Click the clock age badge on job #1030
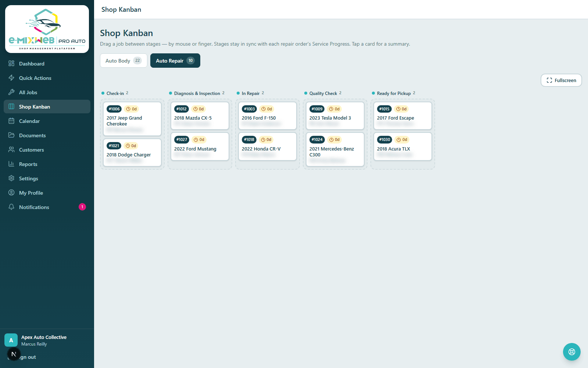The image size is (588, 368). (x=402, y=139)
